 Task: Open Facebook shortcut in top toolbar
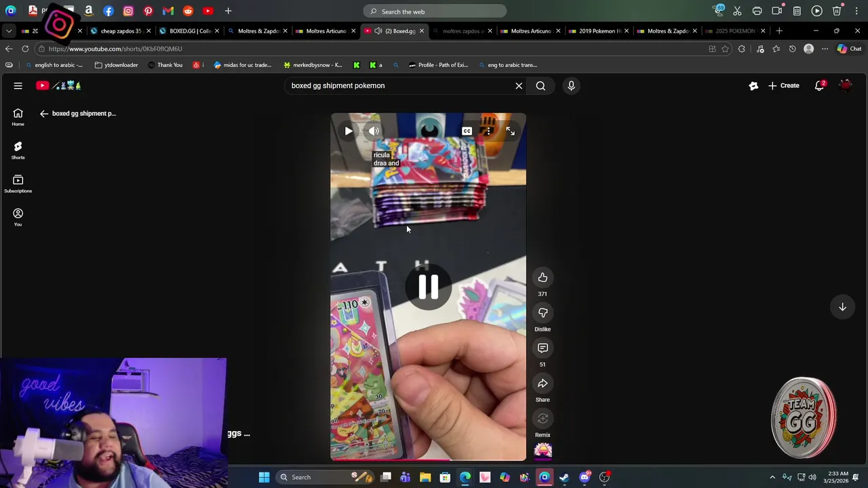pos(108,11)
